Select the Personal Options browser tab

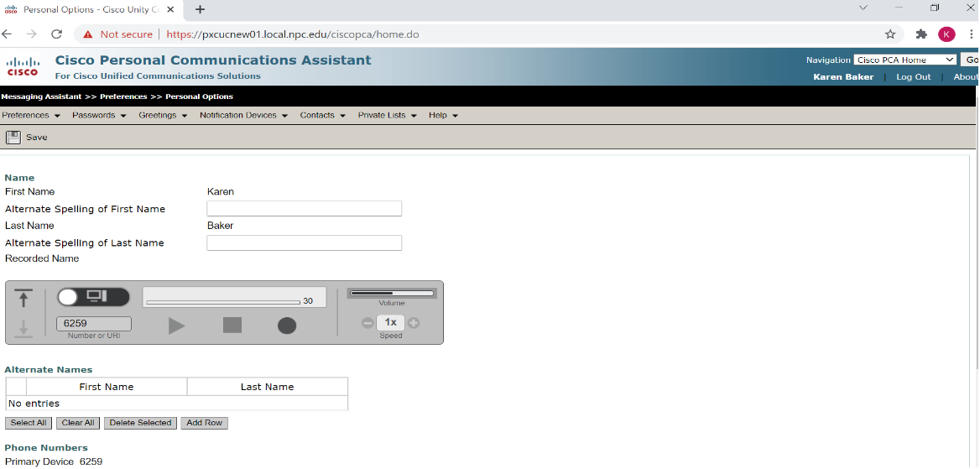[x=91, y=9]
